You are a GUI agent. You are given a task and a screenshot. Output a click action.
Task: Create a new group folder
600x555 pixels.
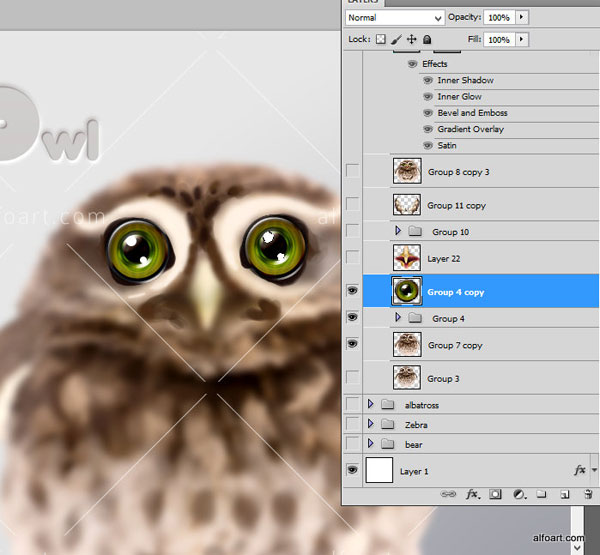pos(541,494)
